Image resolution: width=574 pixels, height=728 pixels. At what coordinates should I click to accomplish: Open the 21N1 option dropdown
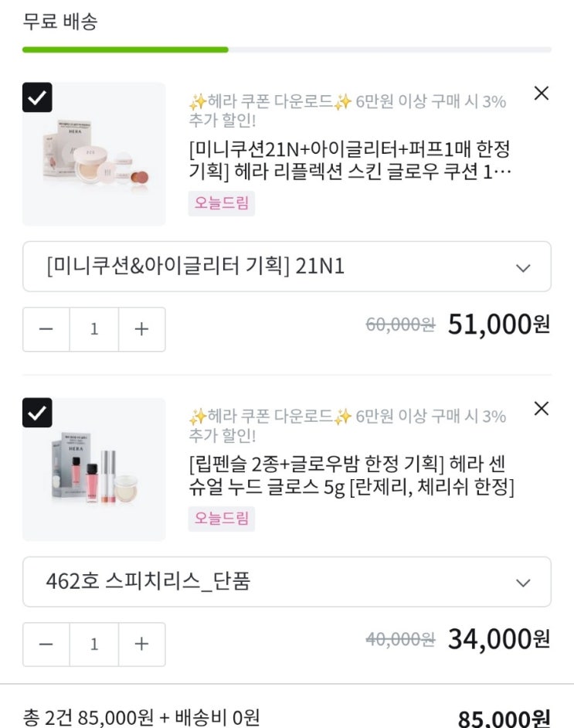[287, 267]
